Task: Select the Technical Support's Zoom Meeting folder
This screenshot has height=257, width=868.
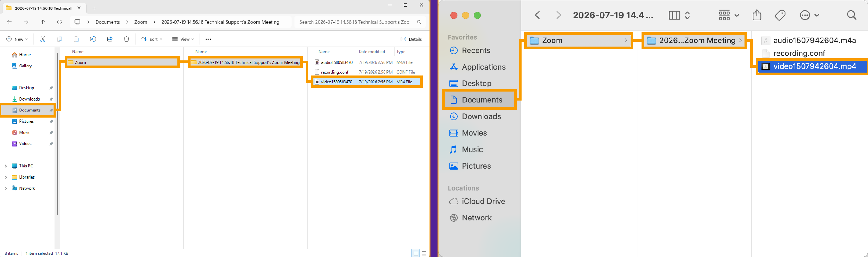Action: click(245, 62)
